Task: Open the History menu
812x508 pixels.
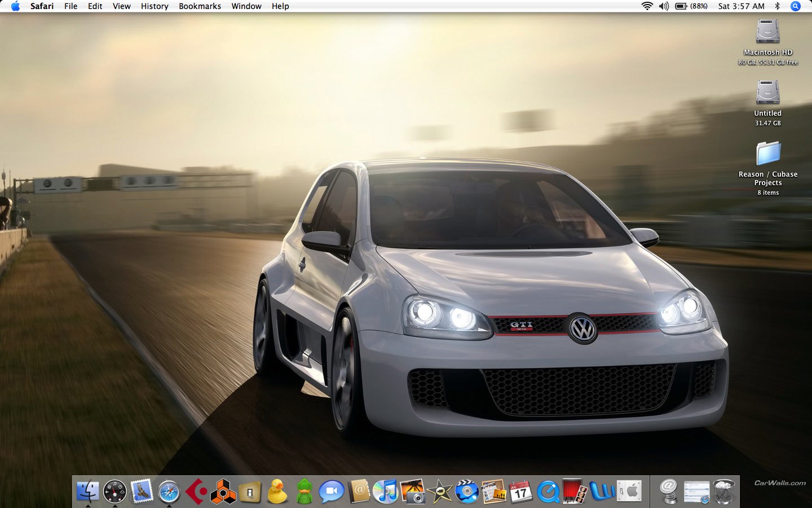Action: pyautogui.click(x=155, y=6)
